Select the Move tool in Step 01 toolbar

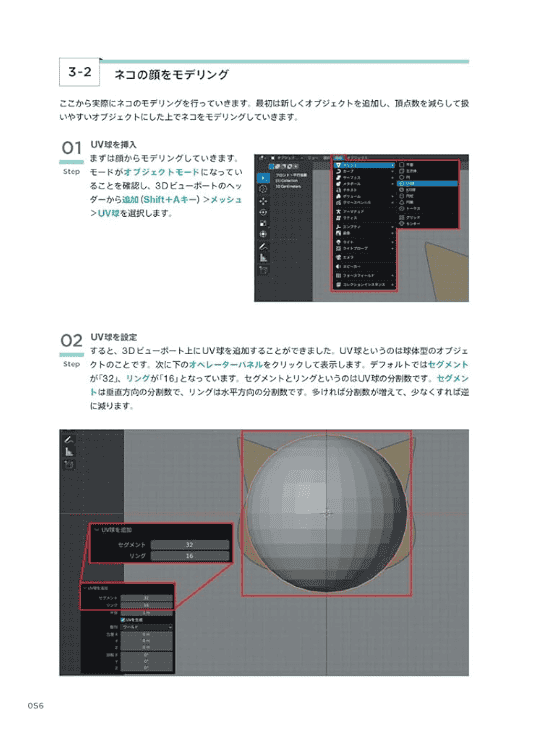(263, 201)
